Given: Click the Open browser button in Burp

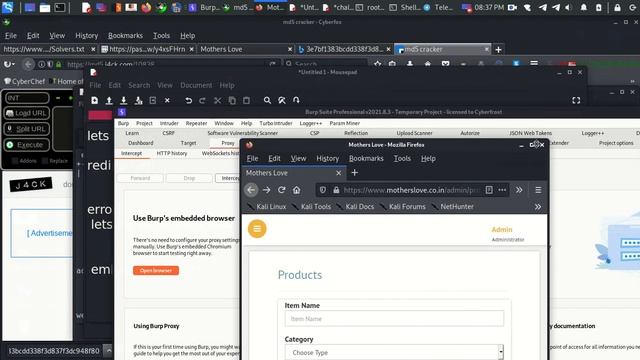Looking at the screenshot, I should click(156, 271).
